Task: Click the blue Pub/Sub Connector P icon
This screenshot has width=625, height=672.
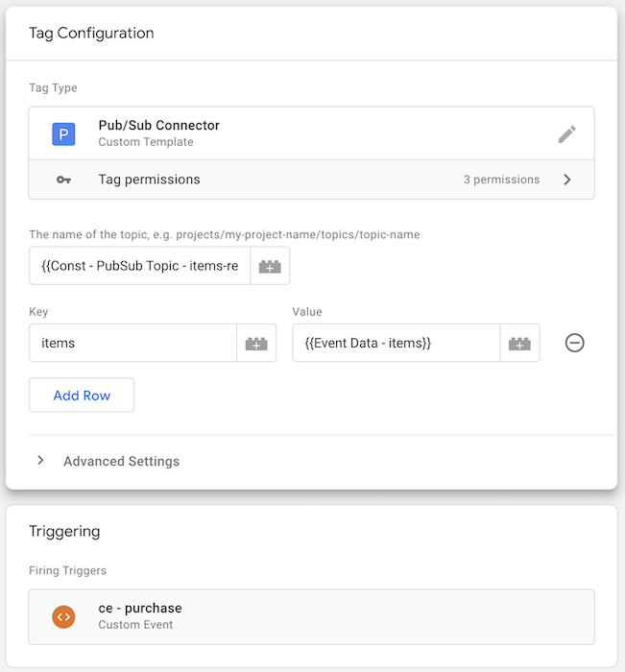Action: [x=63, y=134]
